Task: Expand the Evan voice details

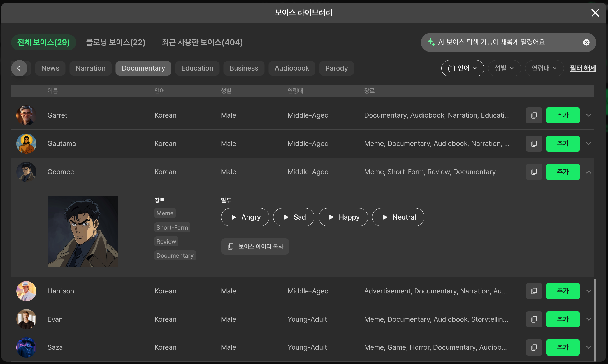Action: (x=589, y=319)
